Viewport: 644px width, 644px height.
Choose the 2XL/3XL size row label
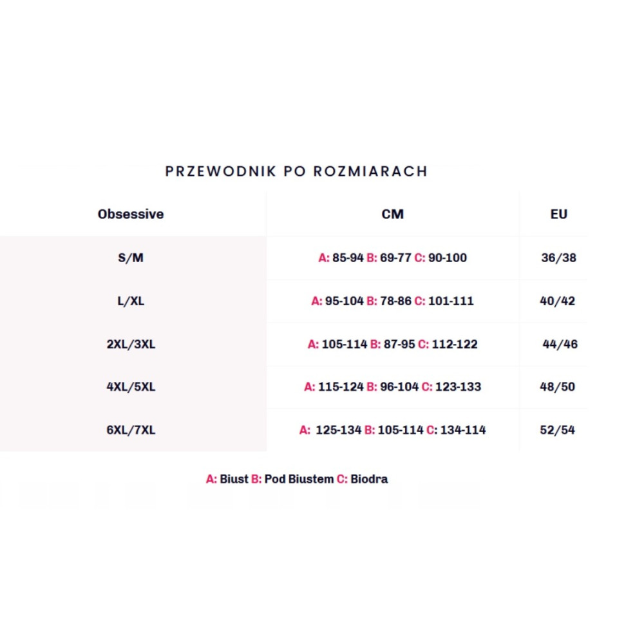pos(131,344)
